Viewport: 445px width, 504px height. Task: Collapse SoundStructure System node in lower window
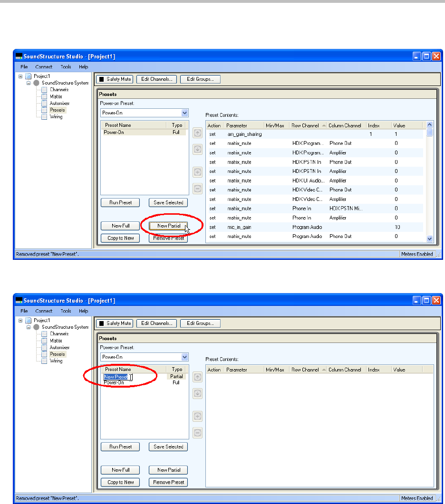tap(29, 327)
